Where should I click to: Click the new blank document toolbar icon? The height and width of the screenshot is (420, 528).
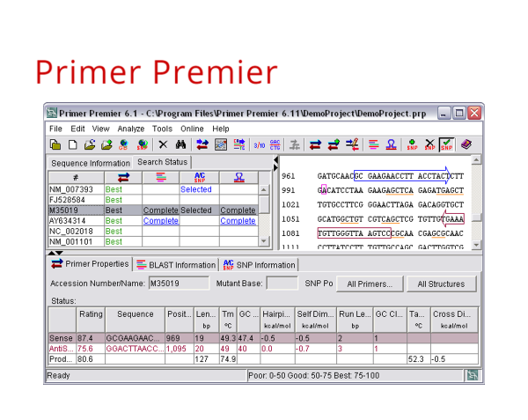coord(73,144)
